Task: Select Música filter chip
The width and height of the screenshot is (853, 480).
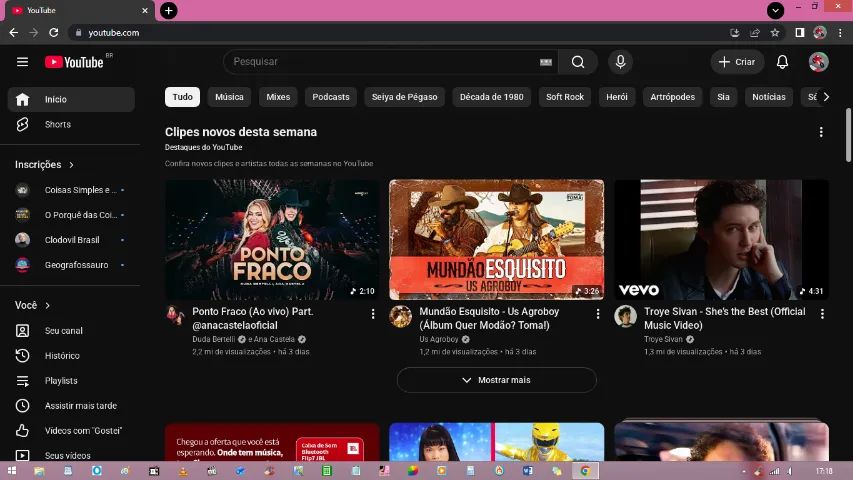Action: click(x=229, y=97)
